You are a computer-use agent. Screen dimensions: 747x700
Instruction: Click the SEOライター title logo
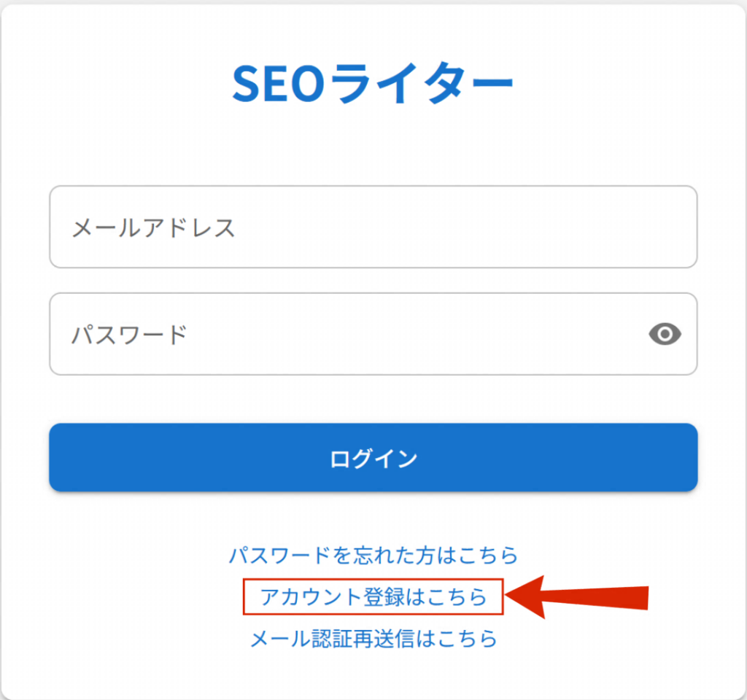(x=373, y=83)
